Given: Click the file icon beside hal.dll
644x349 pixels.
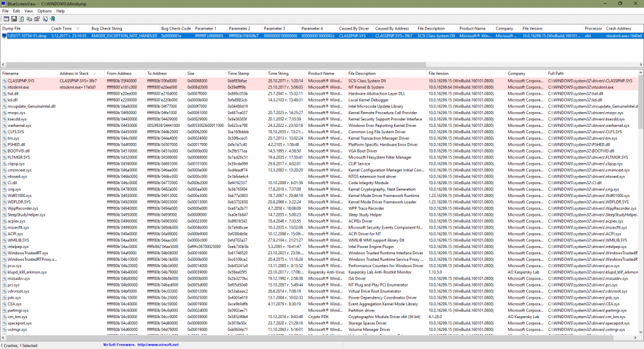Looking at the screenshot, I should coord(5,93).
